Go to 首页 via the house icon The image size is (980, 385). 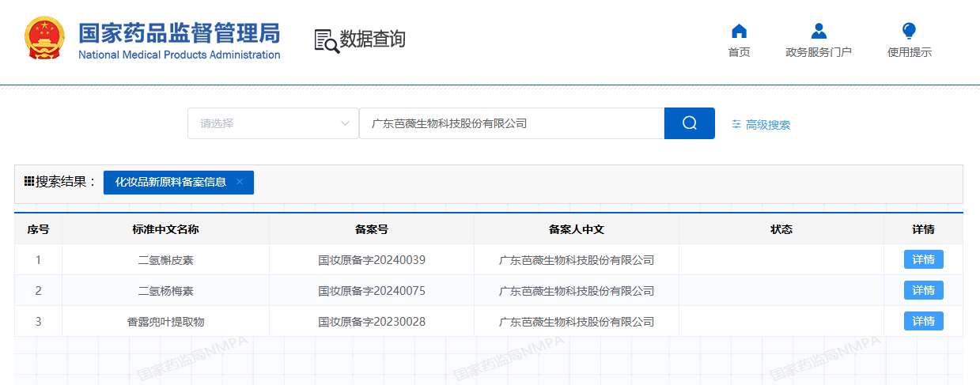(x=739, y=32)
